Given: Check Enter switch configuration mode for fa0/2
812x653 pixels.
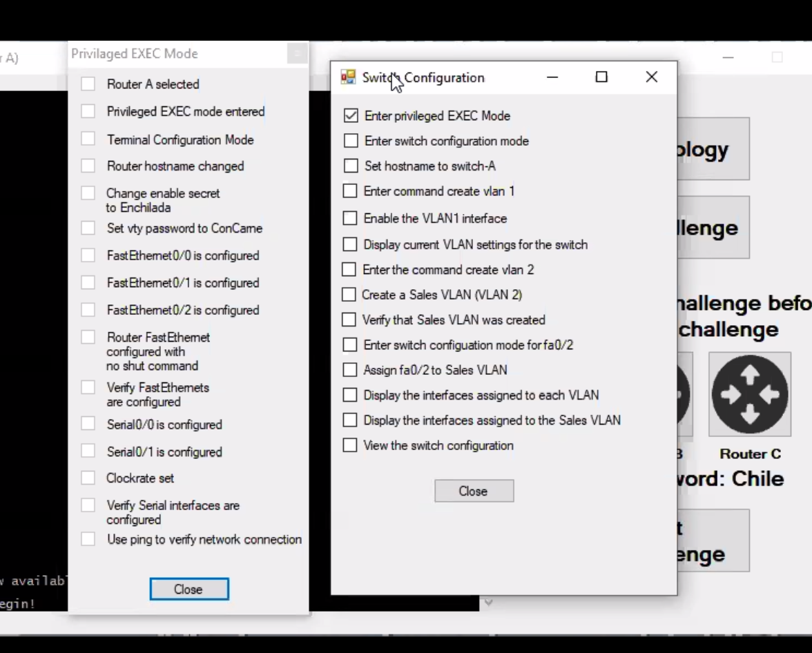Looking at the screenshot, I should 350,345.
